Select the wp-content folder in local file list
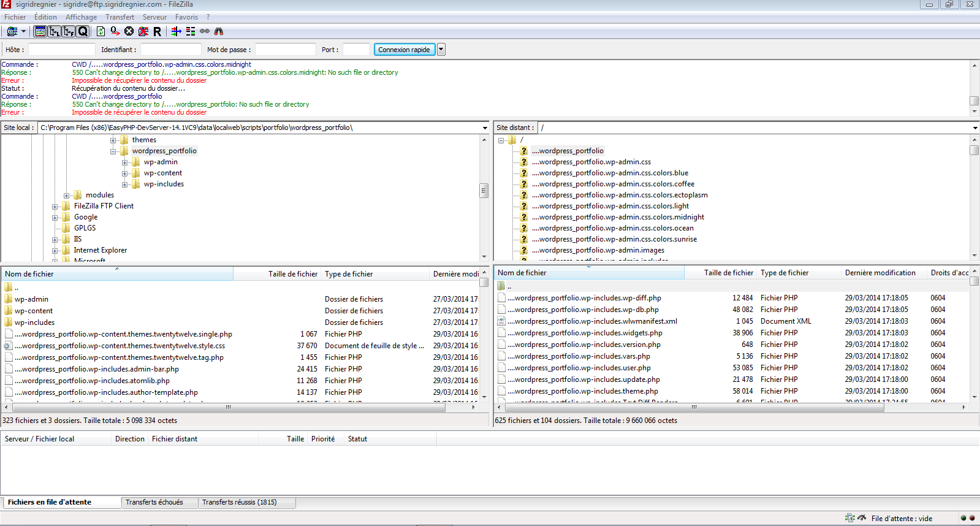 (33, 311)
